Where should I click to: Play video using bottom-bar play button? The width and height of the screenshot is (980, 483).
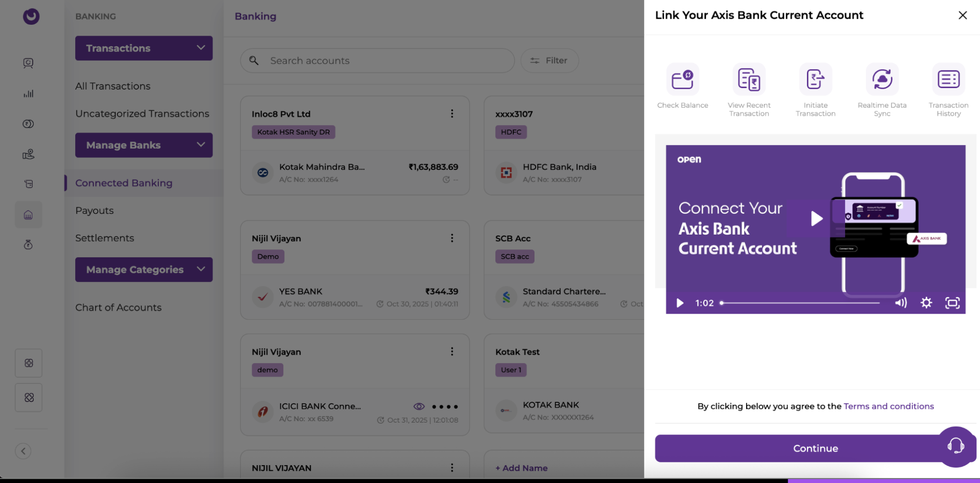click(x=680, y=303)
